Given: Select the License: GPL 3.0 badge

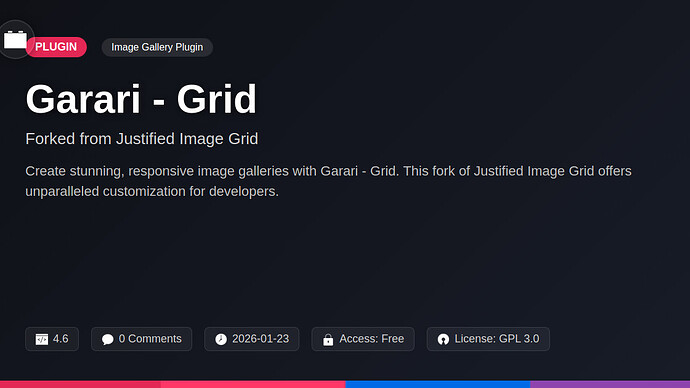Looking at the screenshot, I should tap(488, 339).
